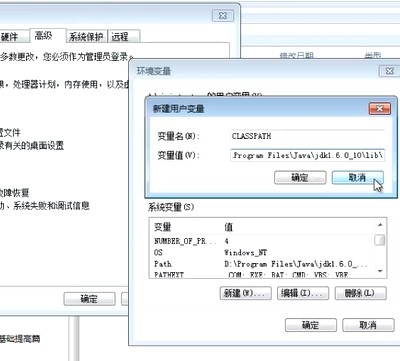Click 新建(W)... under system variables
The image size is (400, 361).
(x=246, y=293)
